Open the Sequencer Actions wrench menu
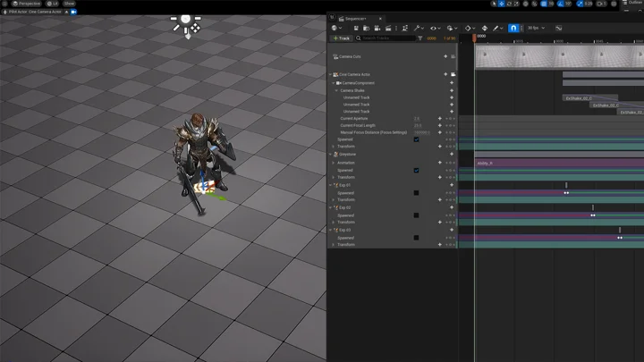644x362 pixels. [x=419, y=28]
